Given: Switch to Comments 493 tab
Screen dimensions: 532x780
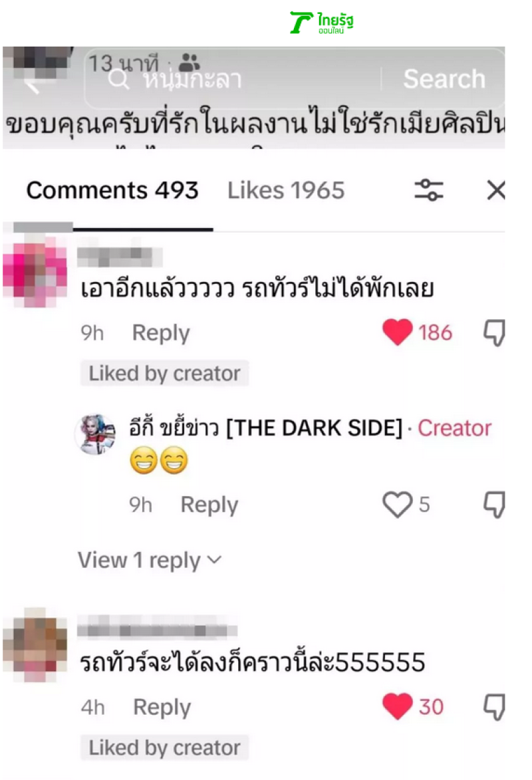Looking at the screenshot, I should click(112, 190).
